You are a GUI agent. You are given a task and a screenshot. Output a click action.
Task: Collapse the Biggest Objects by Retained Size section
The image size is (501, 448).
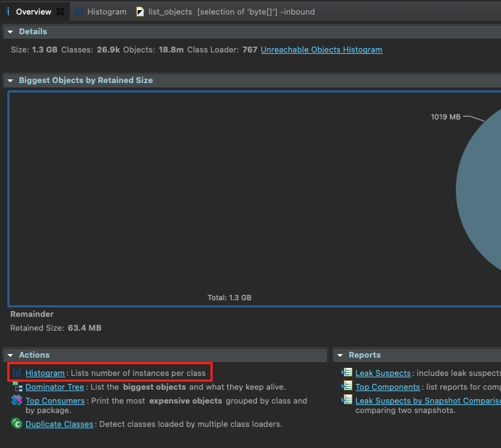(x=10, y=81)
